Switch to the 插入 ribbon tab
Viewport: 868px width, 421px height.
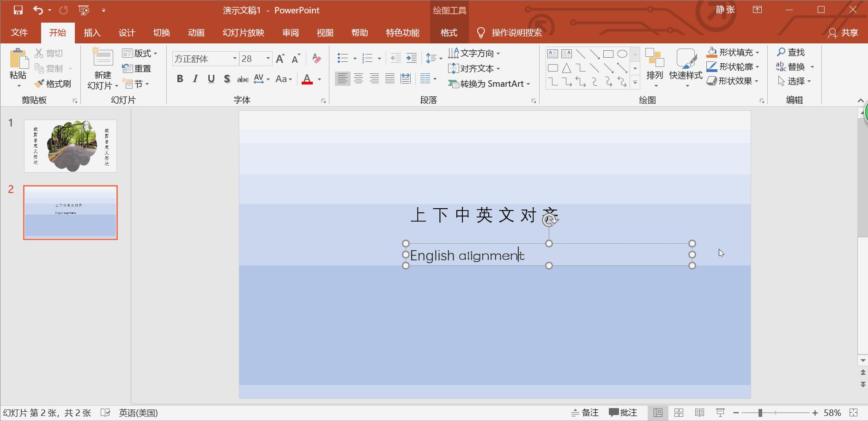pyautogui.click(x=92, y=33)
